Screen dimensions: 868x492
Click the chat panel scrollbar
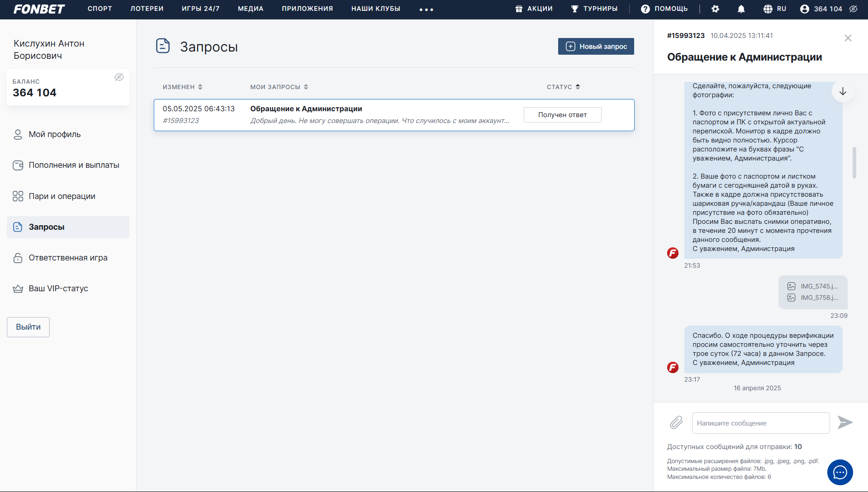point(854,163)
